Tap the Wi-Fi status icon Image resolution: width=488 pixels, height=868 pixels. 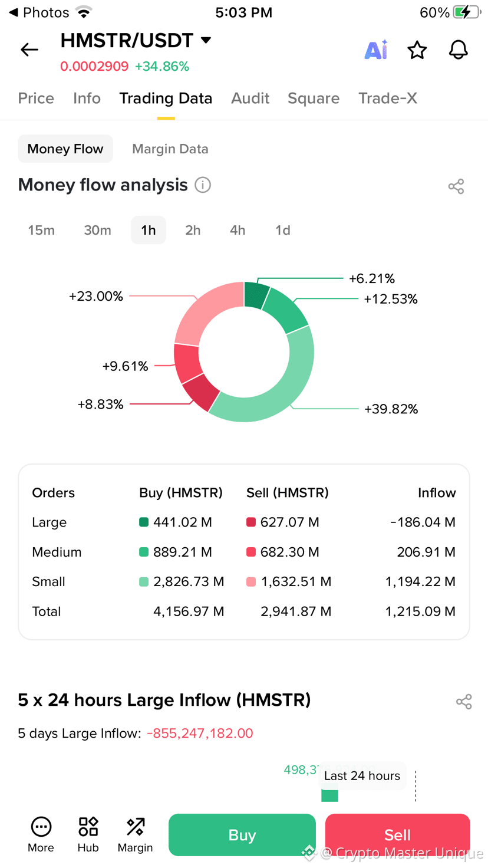[85, 12]
